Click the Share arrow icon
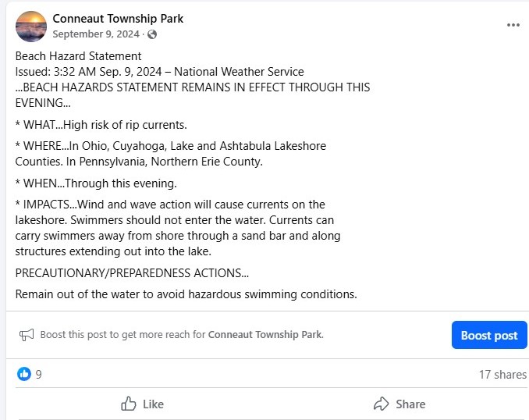This screenshot has height=420, width=529. [x=382, y=404]
